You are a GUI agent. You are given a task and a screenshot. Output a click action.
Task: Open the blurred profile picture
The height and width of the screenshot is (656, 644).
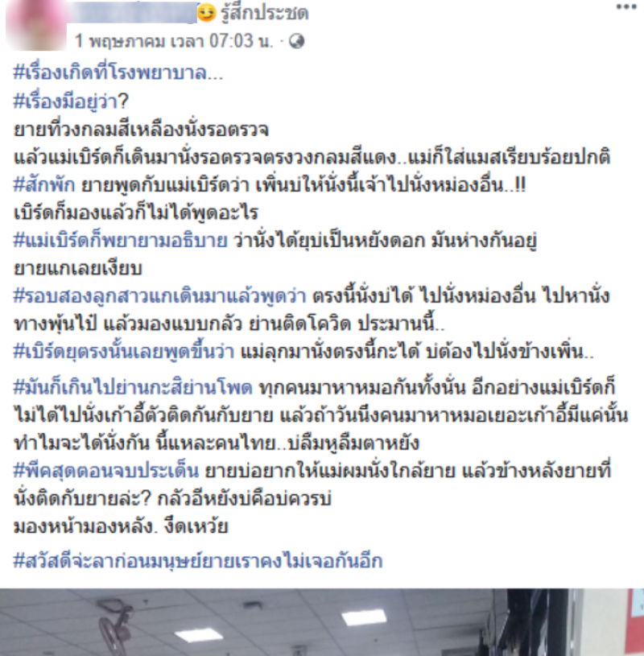coord(36,25)
